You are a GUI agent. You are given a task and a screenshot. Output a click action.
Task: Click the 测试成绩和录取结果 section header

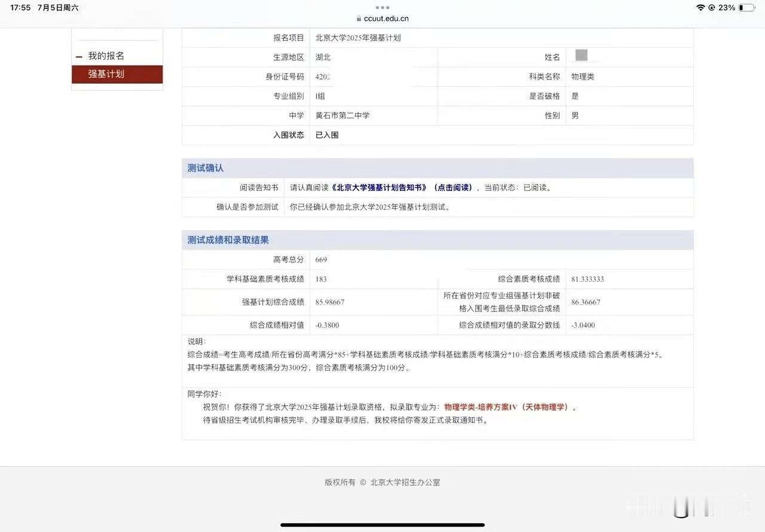tap(437, 240)
